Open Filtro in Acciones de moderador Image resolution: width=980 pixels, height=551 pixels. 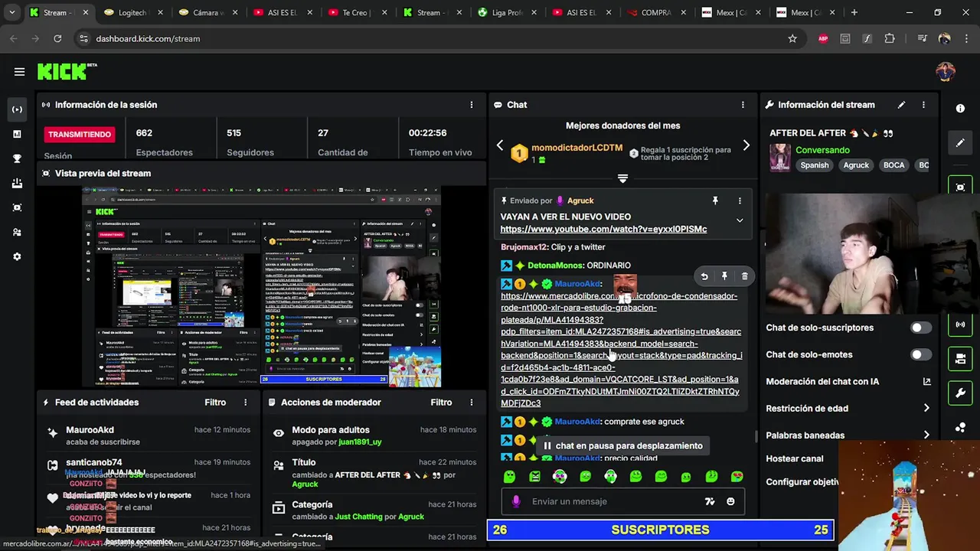pyautogui.click(x=441, y=402)
